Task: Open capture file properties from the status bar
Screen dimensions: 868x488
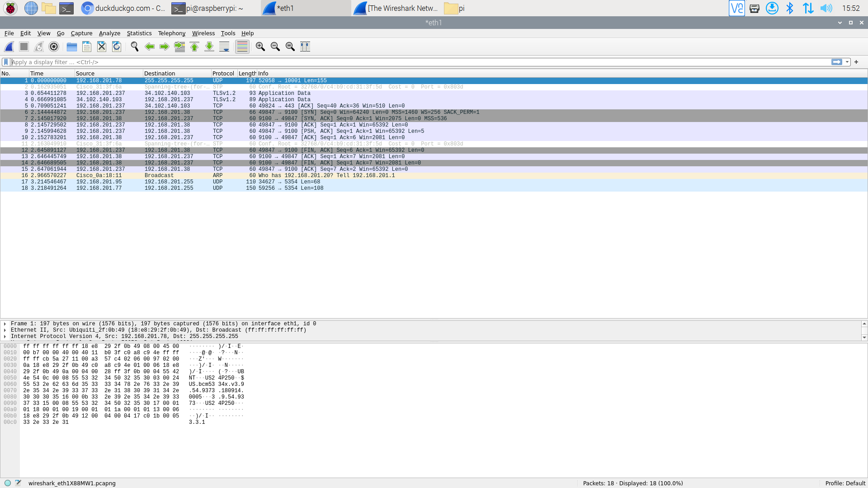Action: (x=18, y=483)
